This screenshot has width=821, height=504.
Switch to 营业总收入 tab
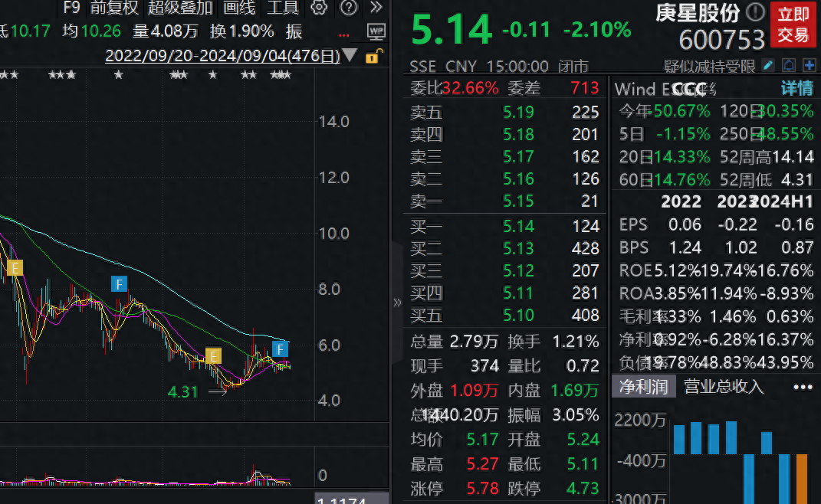click(724, 387)
